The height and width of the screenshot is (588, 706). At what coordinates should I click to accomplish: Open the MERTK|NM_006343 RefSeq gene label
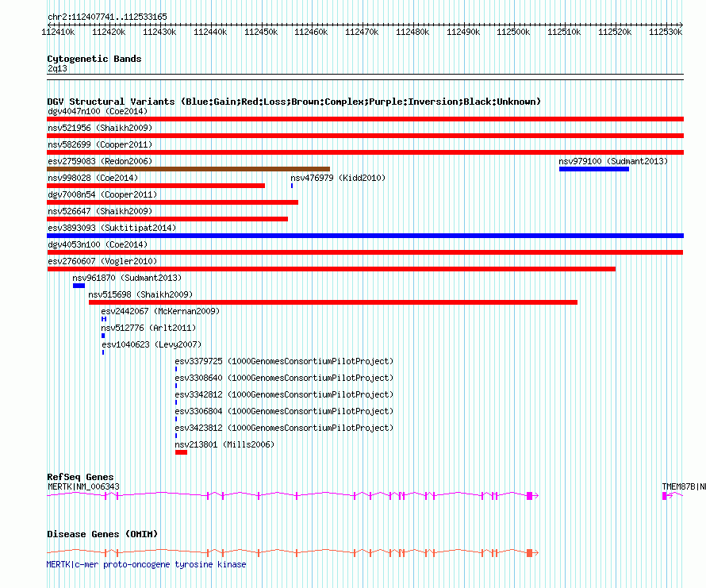point(83,486)
